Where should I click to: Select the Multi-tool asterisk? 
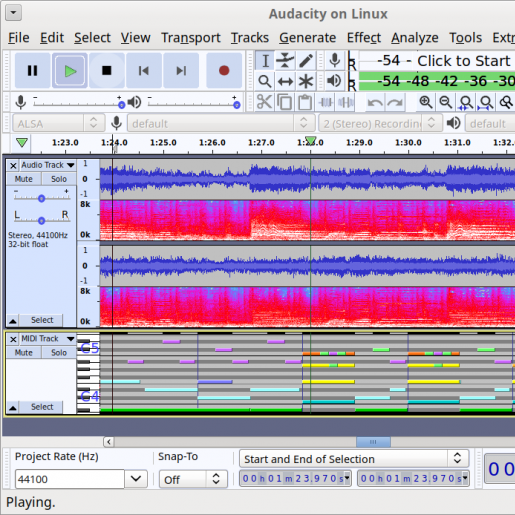point(306,81)
